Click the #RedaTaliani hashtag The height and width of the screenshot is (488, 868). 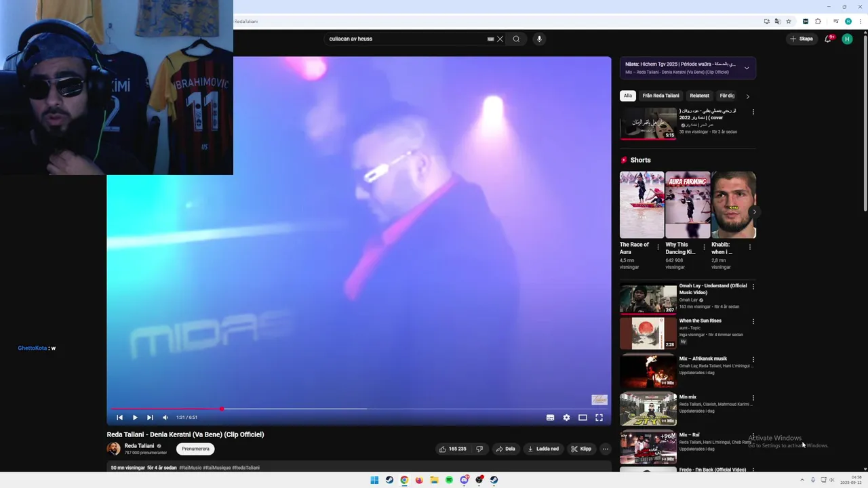pyautogui.click(x=246, y=468)
